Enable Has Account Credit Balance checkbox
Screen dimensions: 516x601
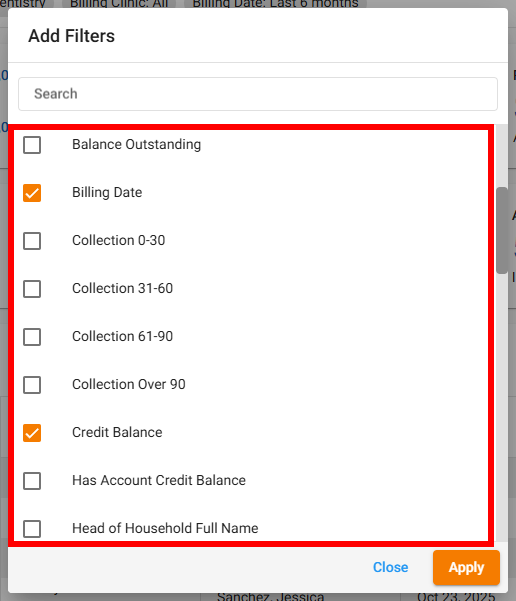coord(32,481)
